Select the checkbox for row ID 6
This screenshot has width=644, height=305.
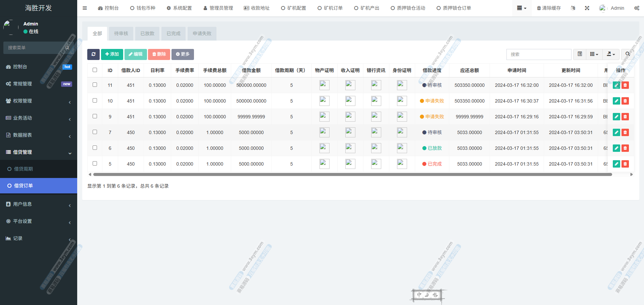coord(95,148)
